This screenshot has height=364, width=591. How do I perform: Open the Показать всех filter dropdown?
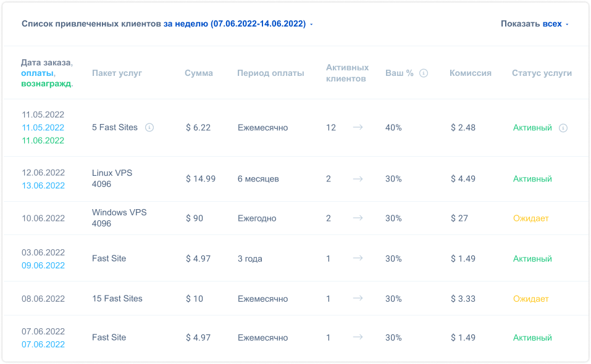pyautogui.click(x=552, y=23)
